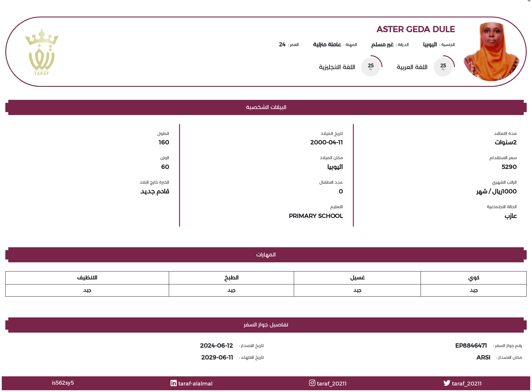Click the جيد rating under غسيل

click(x=357, y=290)
